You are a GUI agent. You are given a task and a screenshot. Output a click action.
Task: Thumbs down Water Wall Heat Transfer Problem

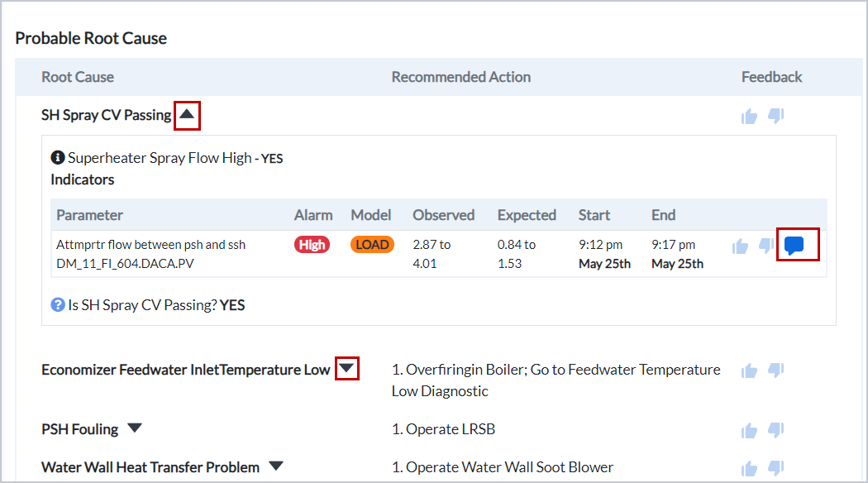click(775, 468)
